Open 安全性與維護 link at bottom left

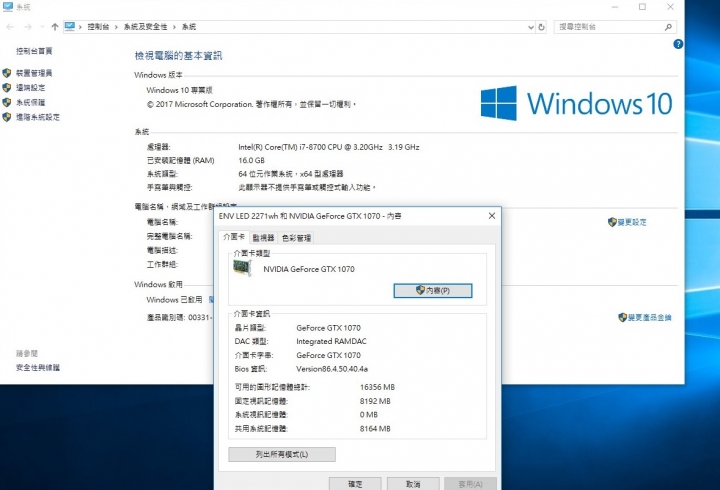[x=38, y=367]
